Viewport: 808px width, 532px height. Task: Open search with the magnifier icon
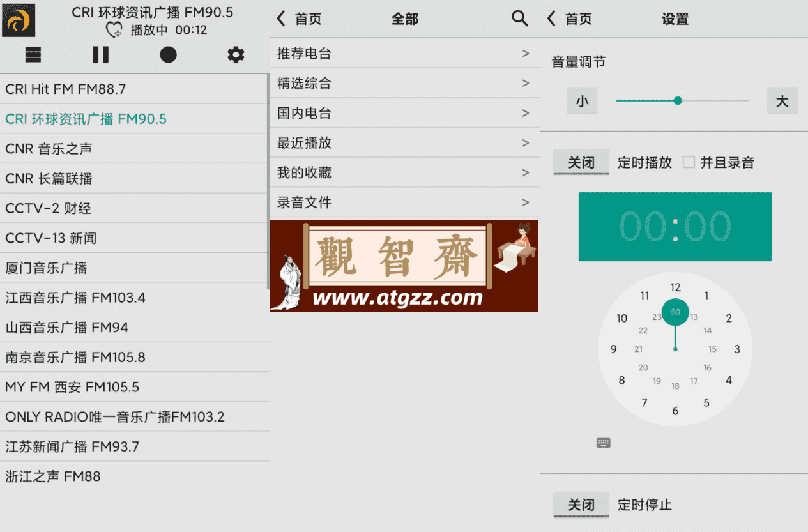(520, 19)
